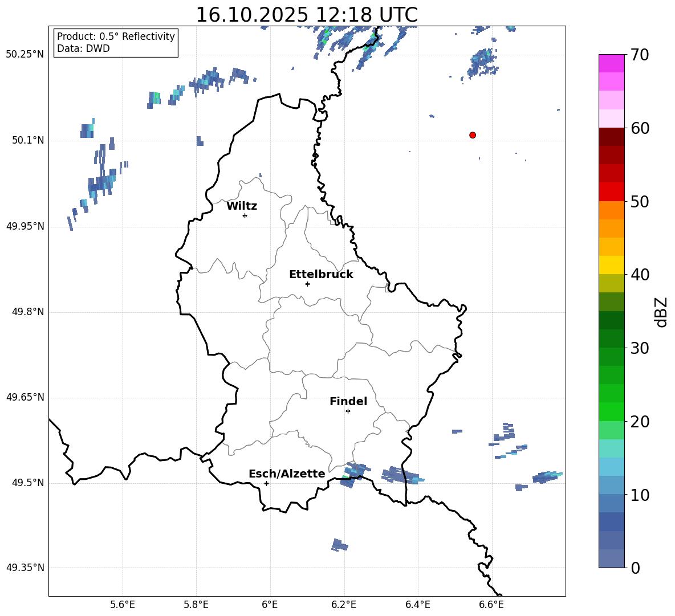The image size is (675, 616).
Task: Click the Esch/Alzette text label
Action: pos(287,474)
